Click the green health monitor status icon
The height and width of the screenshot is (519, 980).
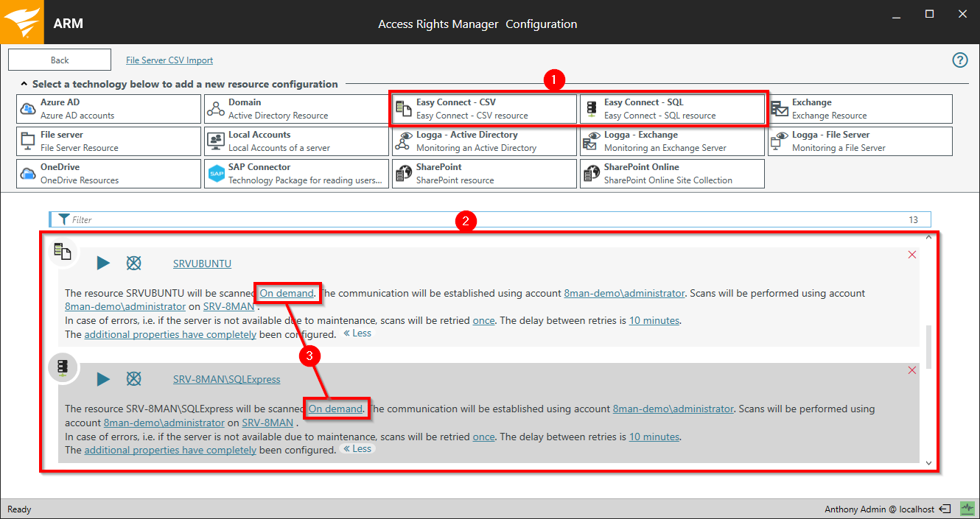click(x=967, y=509)
